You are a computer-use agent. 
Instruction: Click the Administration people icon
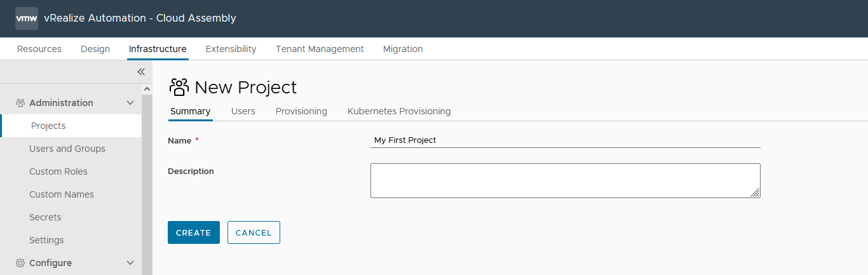coord(20,103)
